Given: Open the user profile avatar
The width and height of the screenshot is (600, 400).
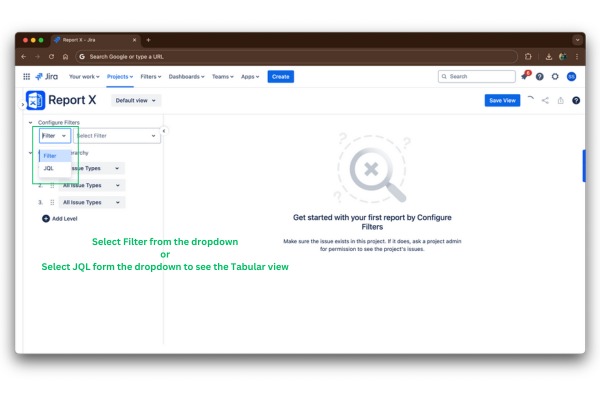Looking at the screenshot, I should tap(571, 77).
